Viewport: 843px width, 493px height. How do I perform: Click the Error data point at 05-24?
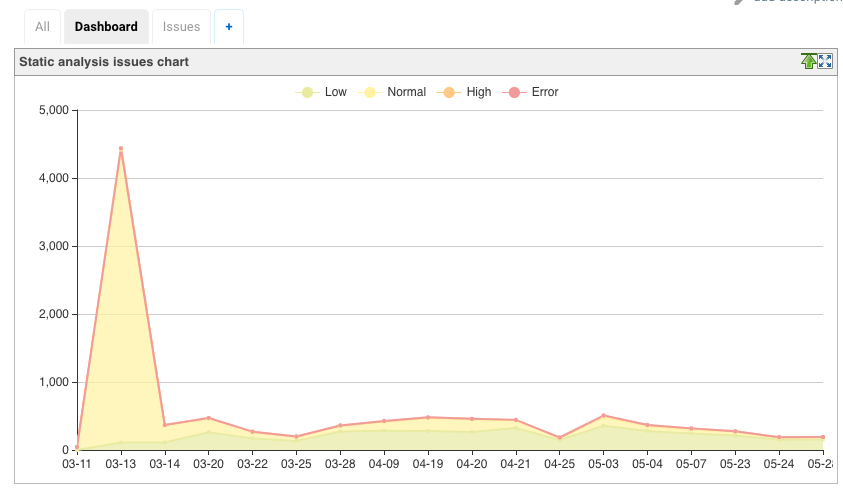point(779,437)
